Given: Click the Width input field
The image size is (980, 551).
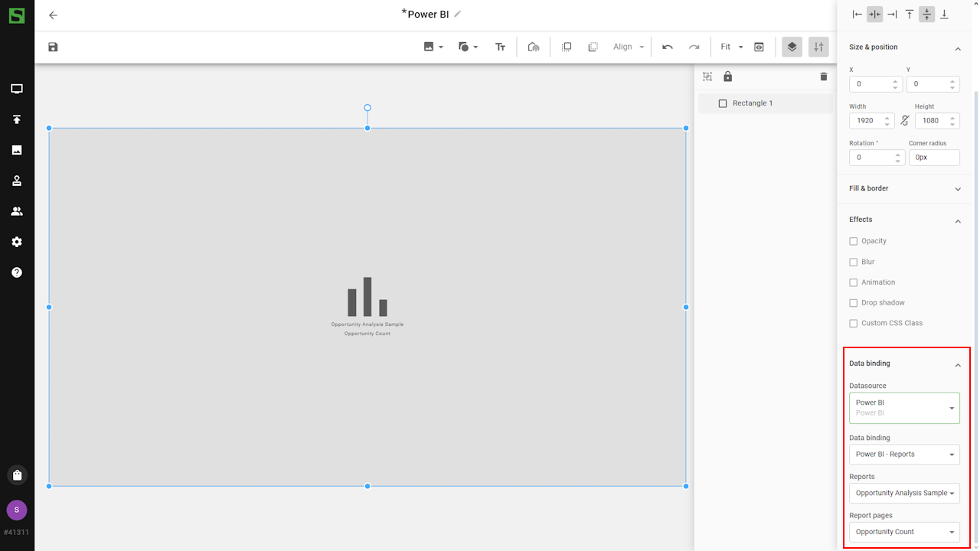Looking at the screenshot, I should [x=866, y=121].
